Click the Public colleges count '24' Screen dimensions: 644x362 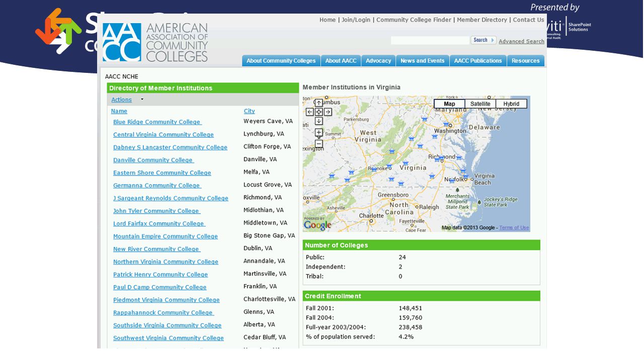[x=403, y=257]
